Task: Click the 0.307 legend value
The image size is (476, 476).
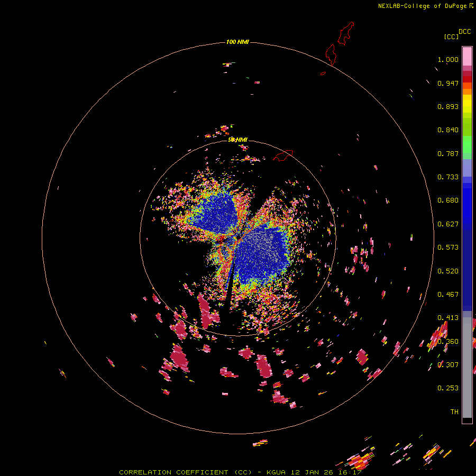Action: tap(448, 365)
